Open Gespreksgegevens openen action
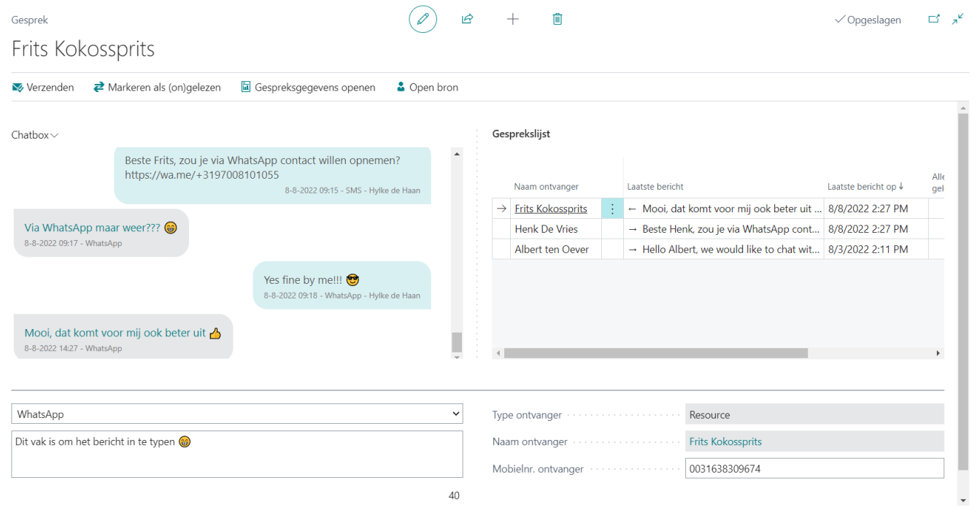 coord(308,88)
